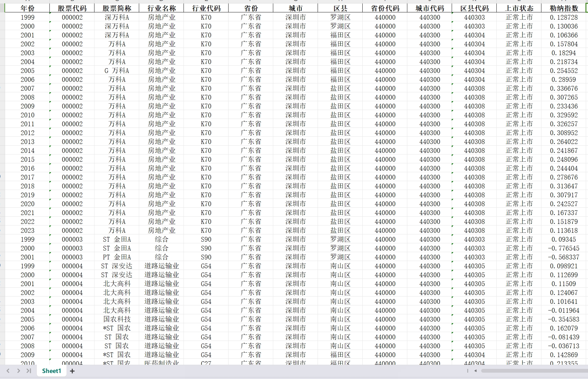This screenshot has height=379, width=588.
Task: Click 道路运输业 in the 0.101641 row
Action: tap(161, 302)
